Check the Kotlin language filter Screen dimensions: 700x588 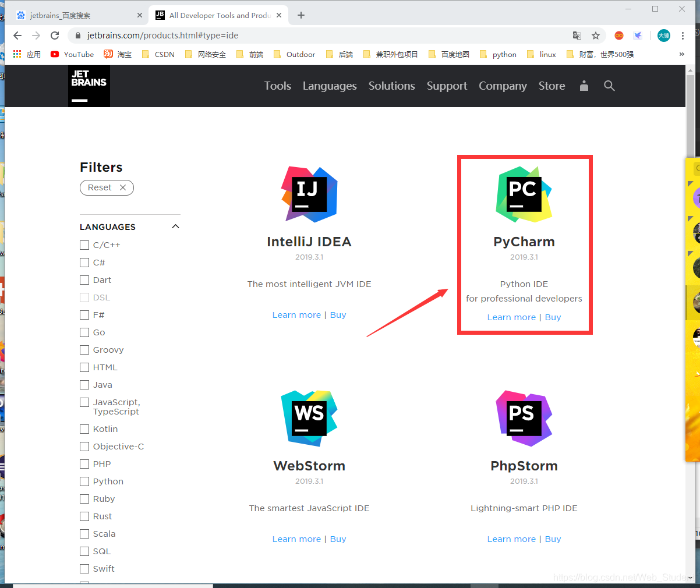(84, 429)
